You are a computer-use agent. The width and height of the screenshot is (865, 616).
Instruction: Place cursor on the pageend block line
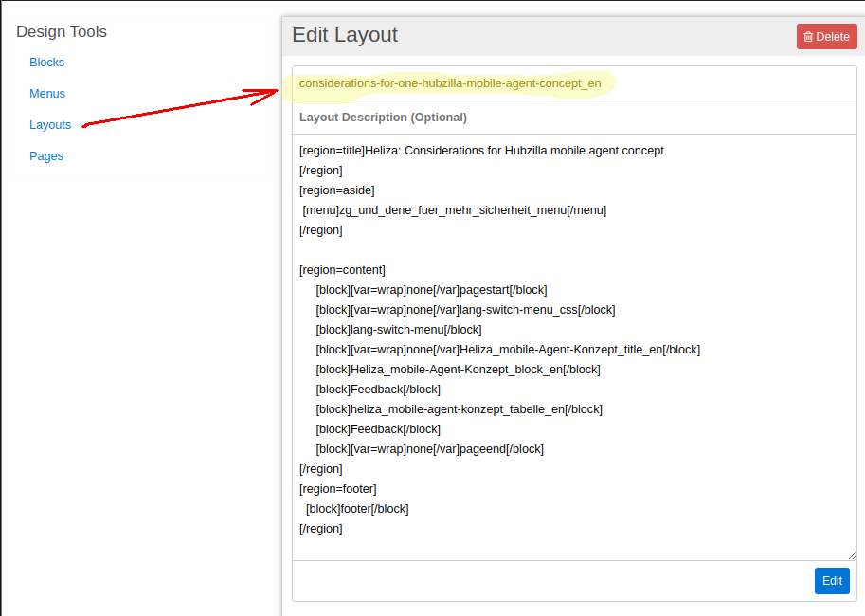(x=429, y=449)
